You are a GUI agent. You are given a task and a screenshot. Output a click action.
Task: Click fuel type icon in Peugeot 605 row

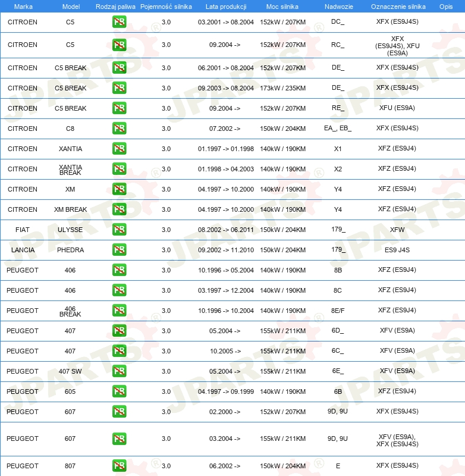click(x=119, y=392)
